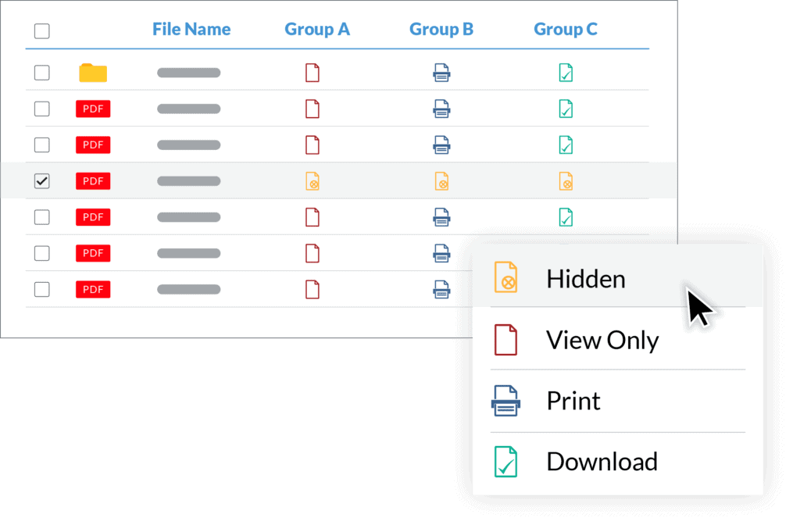The height and width of the screenshot is (532, 800).
Task: Click the folder row's Group A view-only icon
Action: click(x=312, y=73)
